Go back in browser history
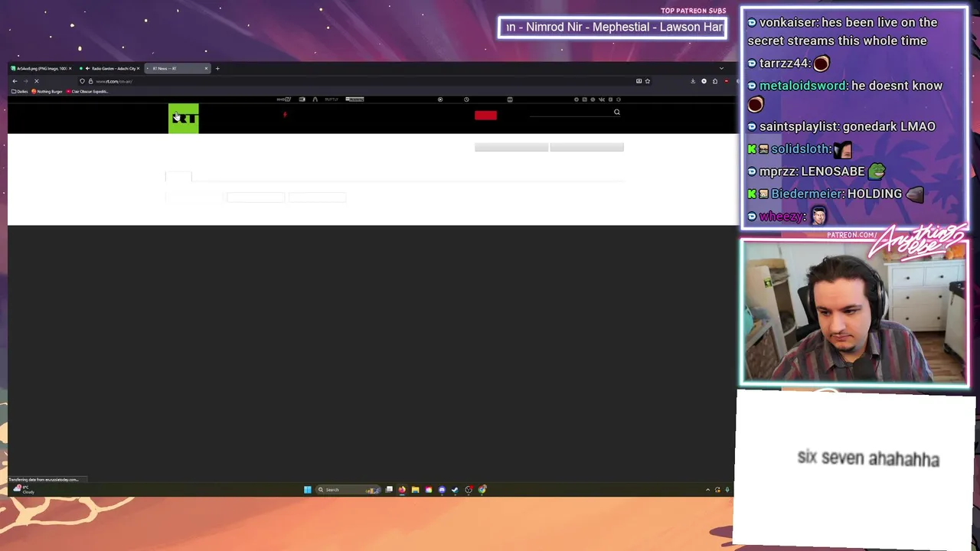The height and width of the screenshot is (551, 980). coord(15,81)
